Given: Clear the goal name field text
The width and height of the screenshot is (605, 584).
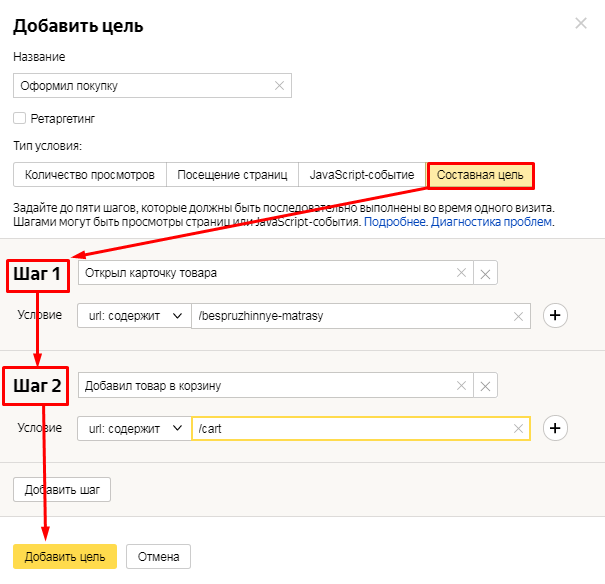Looking at the screenshot, I should click(x=280, y=86).
